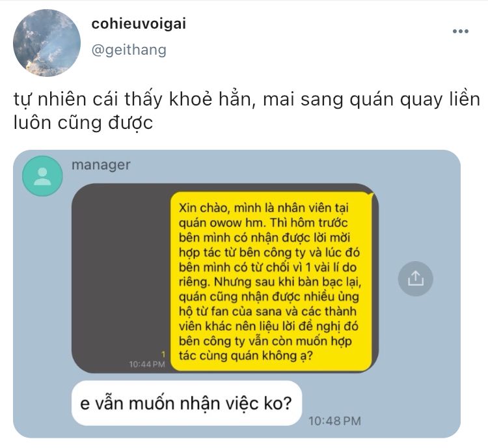The width and height of the screenshot is (488, 448).
Task: Open the three-dot more options menu
Action: (x=460, y=31)
